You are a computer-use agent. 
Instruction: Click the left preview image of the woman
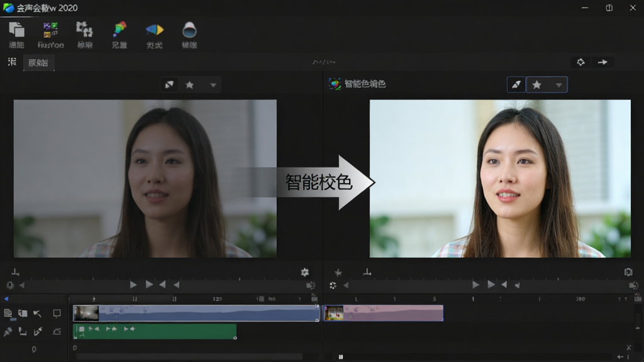pyautogui.click(x=145, y=178)
